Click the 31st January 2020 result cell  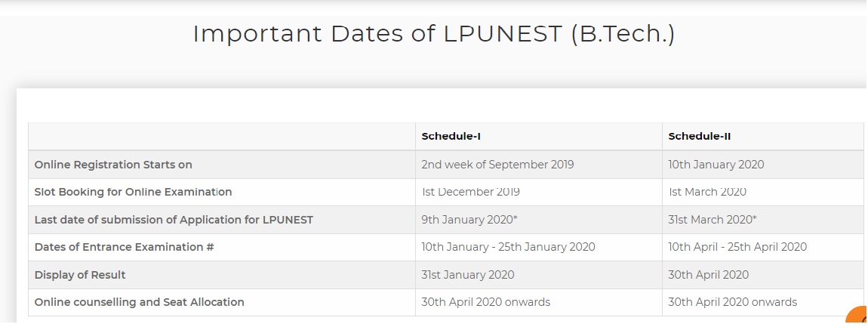[468, 275]
